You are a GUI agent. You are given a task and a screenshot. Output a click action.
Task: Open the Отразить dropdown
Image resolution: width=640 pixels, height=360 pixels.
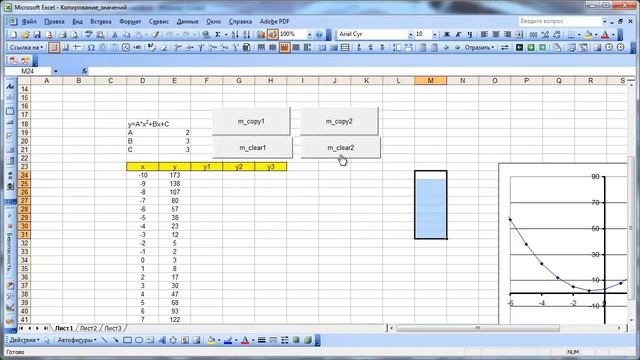pos(480,48)
